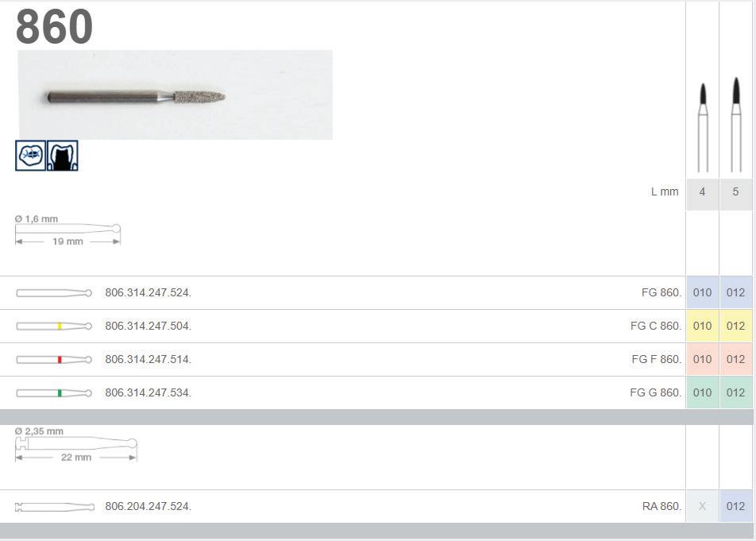The width and height of the screenshot is (756, 541).
Task: Click the 5 mm bur silhouette icon
Action: coord(735,125)
